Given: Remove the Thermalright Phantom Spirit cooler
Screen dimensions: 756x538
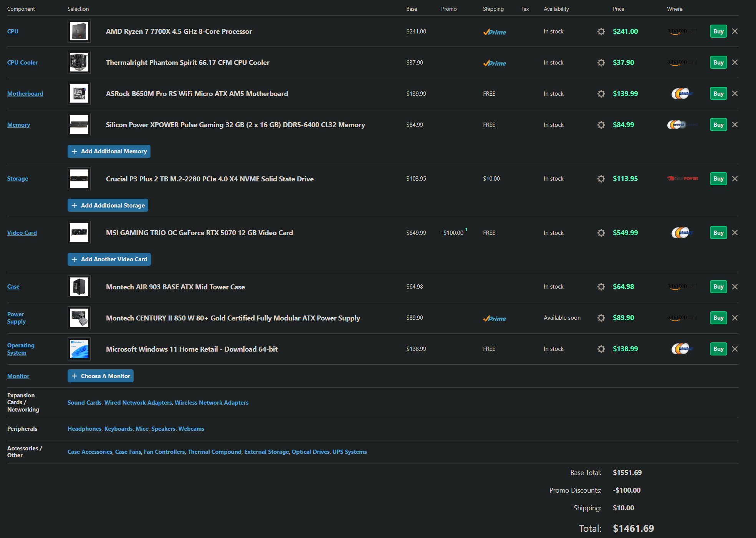Looking at the screenshot, I should [735, 62].
